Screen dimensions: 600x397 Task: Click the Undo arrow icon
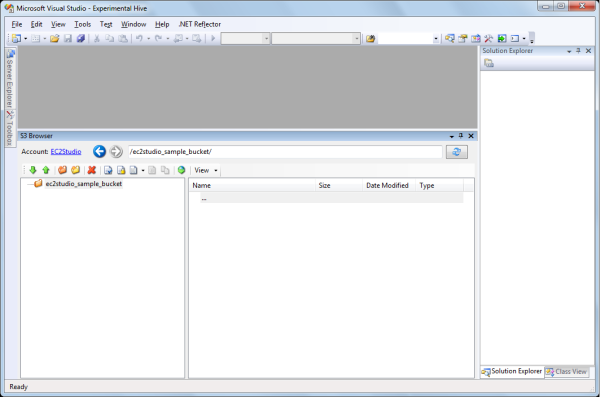pyautogui.click(x=139, y=38)
